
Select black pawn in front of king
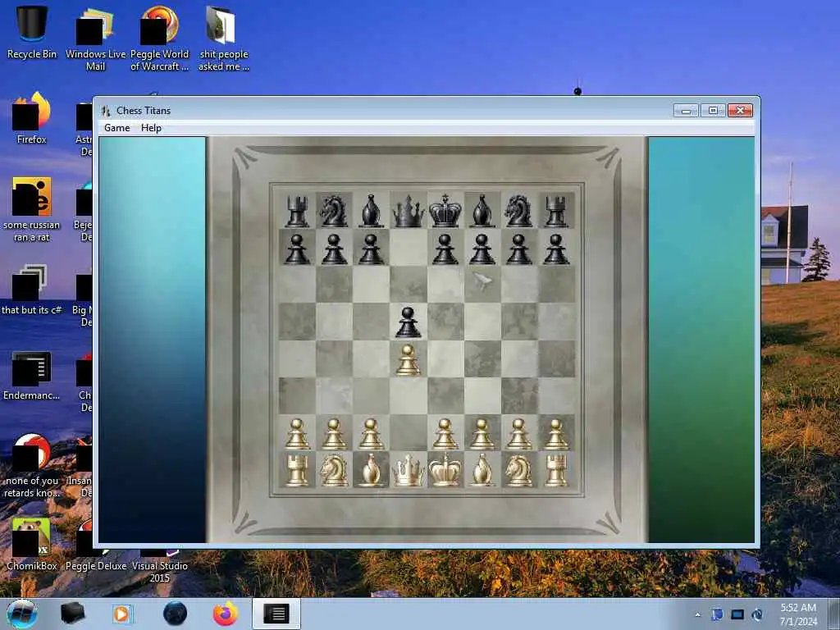tap(445, 249)
